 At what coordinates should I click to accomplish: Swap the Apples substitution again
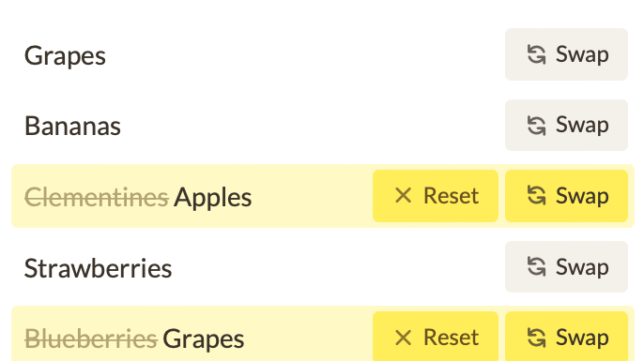point(566,196)
